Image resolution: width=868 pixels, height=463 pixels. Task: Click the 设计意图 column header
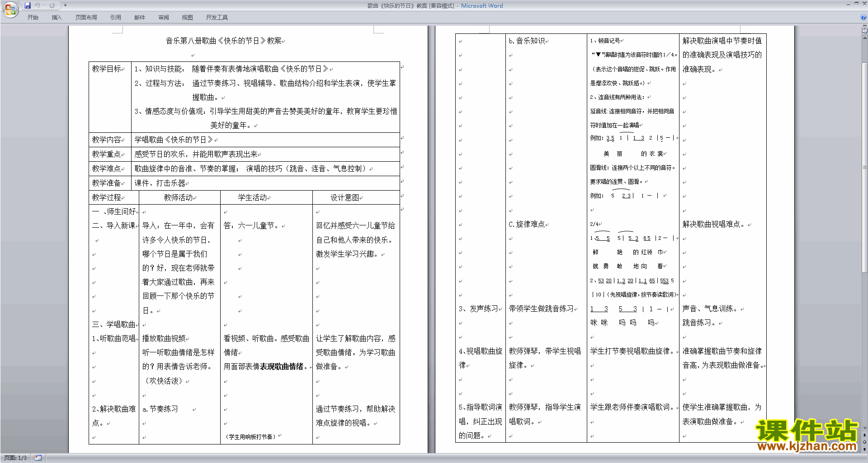[356, 197]
